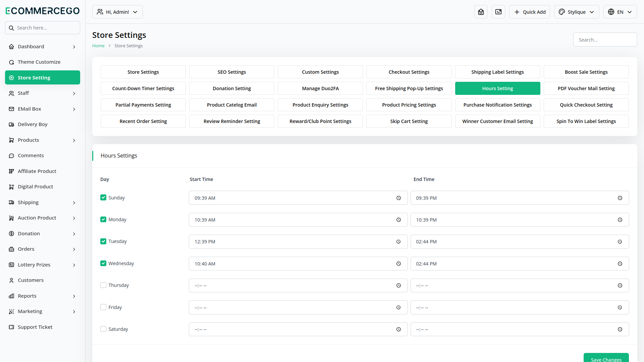
Task: Click the Dashboard house icon in sidebar
Action: pyautogui.click(x=11, y=47)
